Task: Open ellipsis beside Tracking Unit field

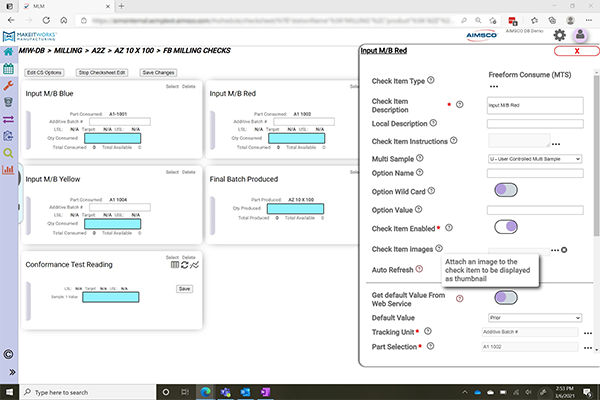Action: tap(588, 333)
